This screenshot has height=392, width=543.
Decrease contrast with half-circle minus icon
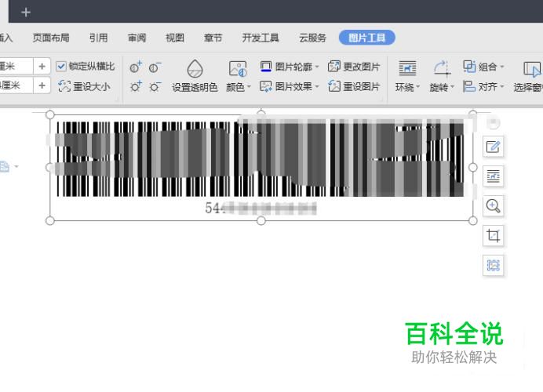(155, 67)
